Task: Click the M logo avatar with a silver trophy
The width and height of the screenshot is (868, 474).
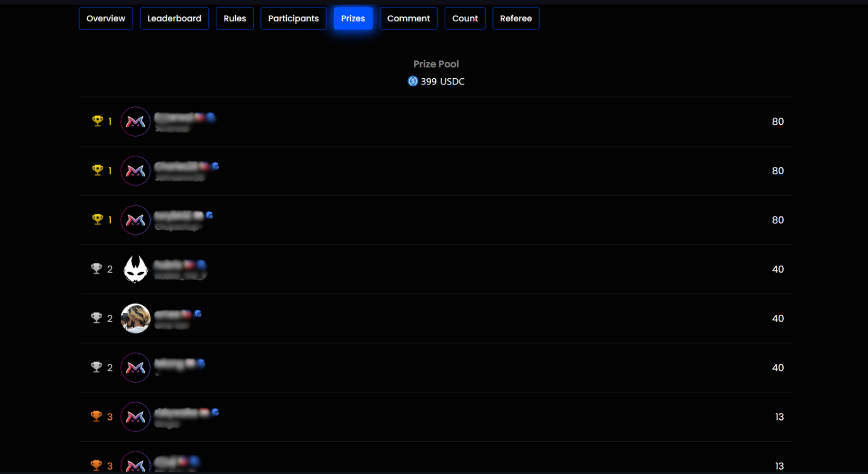Action: click(135, 368)
